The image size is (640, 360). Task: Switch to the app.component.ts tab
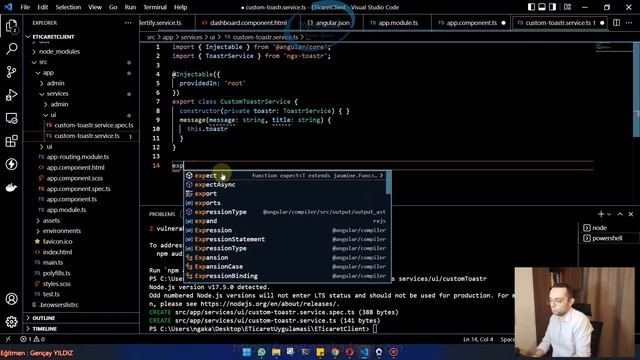coord(471,23)
